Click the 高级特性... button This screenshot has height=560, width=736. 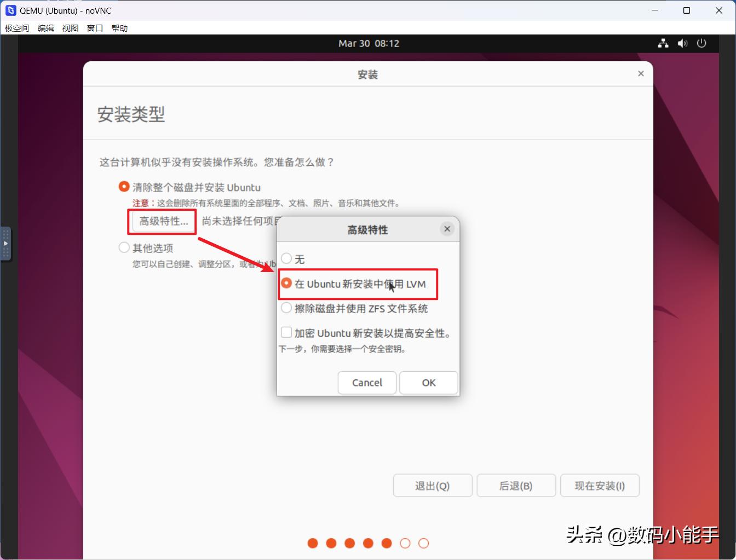point(164,221)
